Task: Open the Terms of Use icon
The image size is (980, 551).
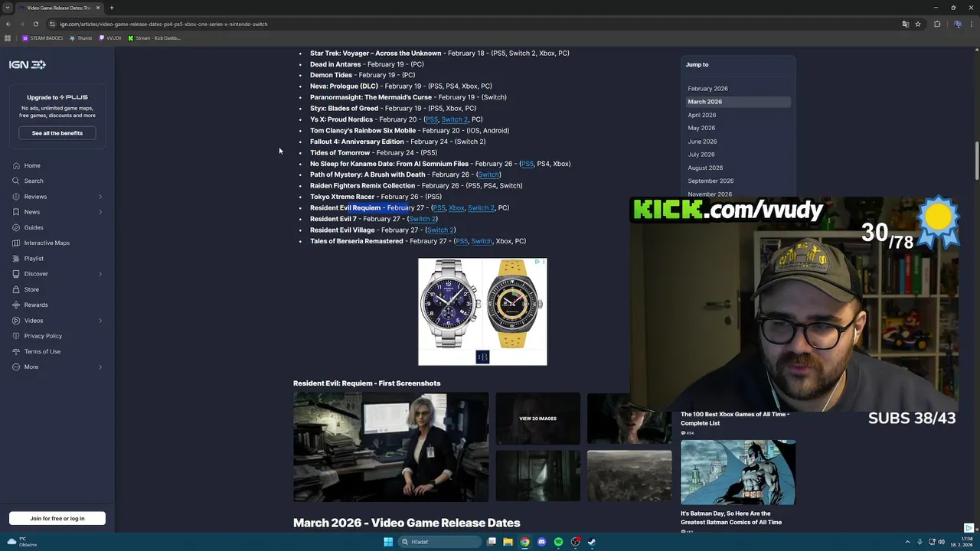Action: [x=16, y=351]
